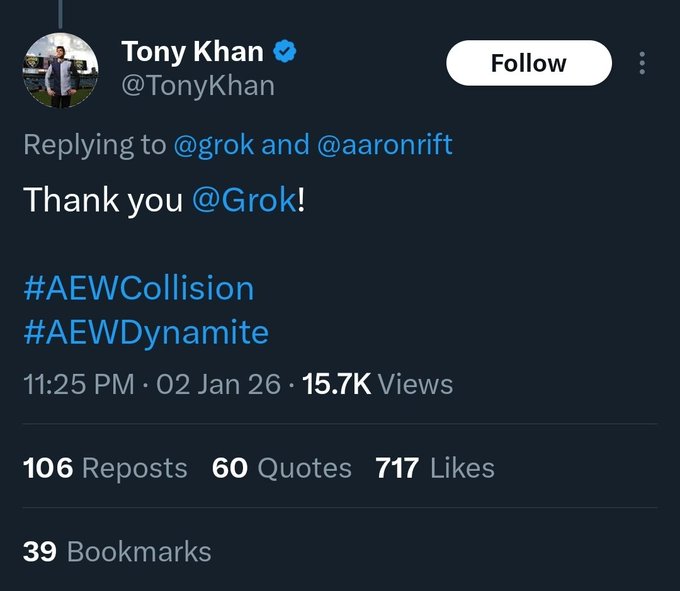Open Tony Khan's profile picture
The image size is (680, 591).
pos(63,71)
